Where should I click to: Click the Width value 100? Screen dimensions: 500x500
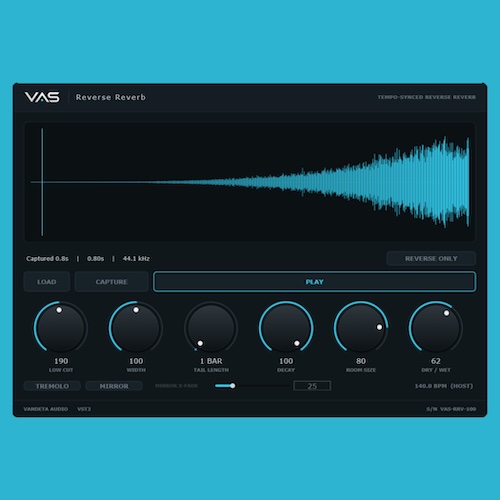click(136, 361)
